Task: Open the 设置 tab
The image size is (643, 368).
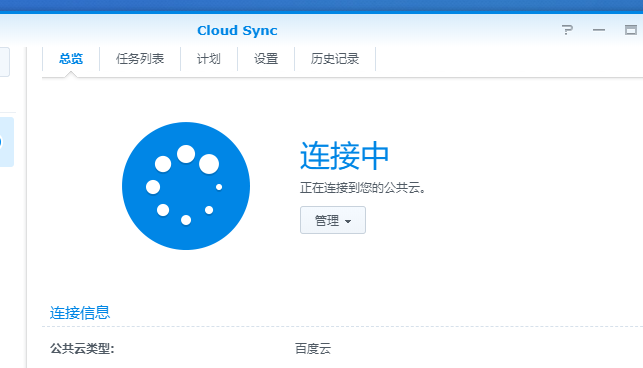Action: [x=266, y=59]
